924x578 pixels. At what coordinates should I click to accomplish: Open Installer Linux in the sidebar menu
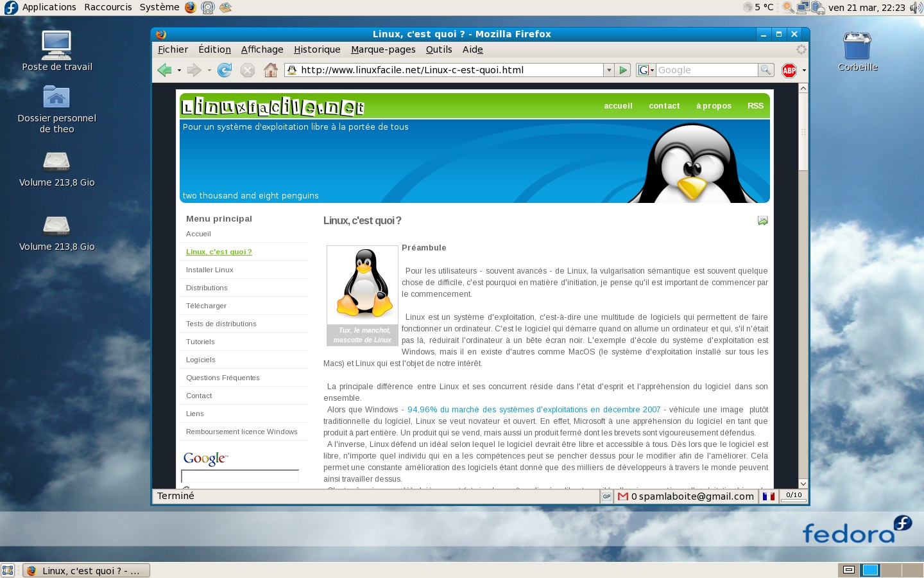click(210, 270)
